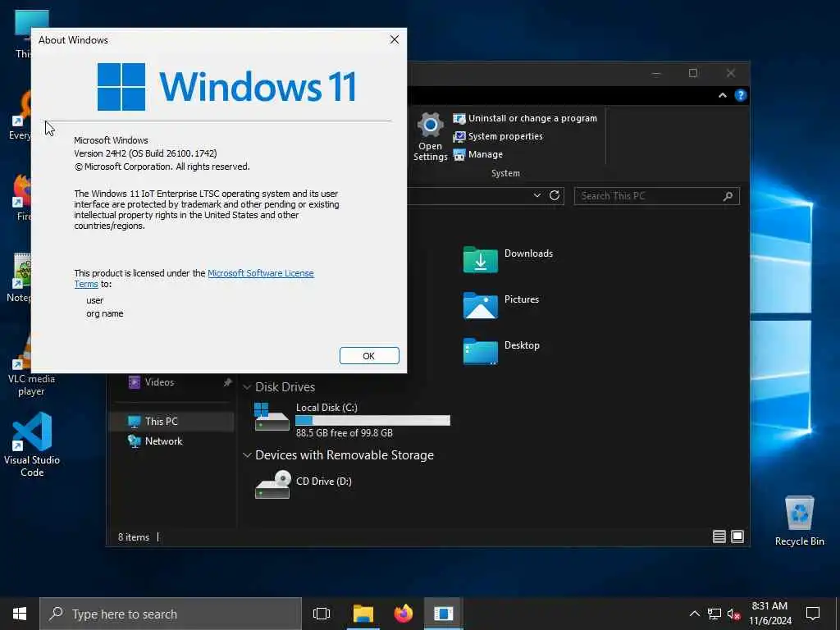Click Local Disk (C:) free space bar

tap(373, 421)
